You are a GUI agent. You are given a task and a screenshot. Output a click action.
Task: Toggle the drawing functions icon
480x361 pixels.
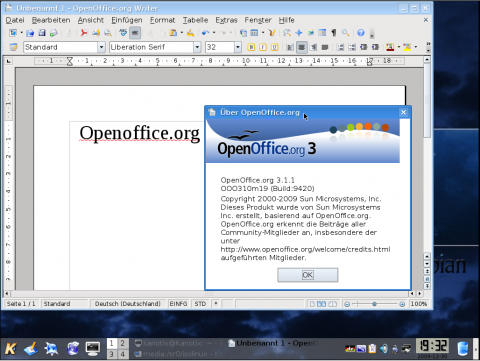[x=272, y=33]
